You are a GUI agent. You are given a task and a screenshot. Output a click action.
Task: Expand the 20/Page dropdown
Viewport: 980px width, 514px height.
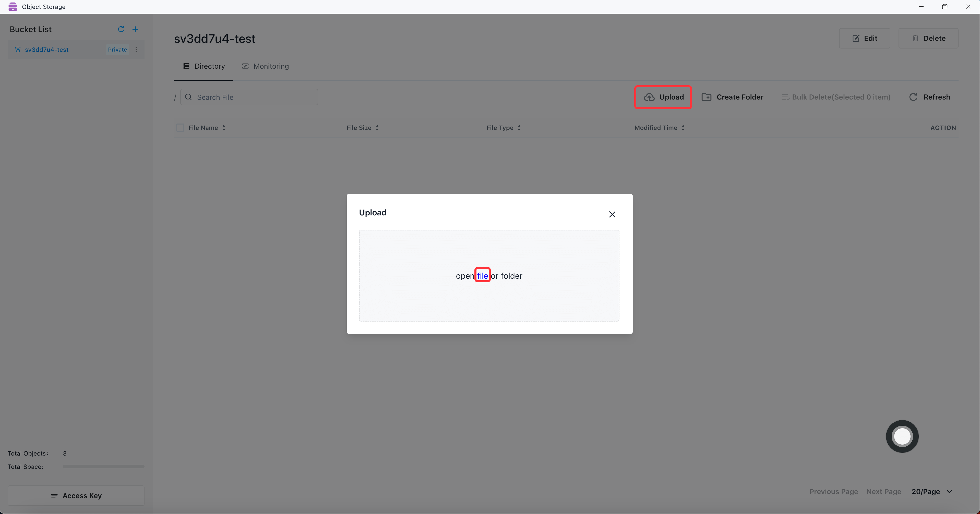tap(931, 492)
